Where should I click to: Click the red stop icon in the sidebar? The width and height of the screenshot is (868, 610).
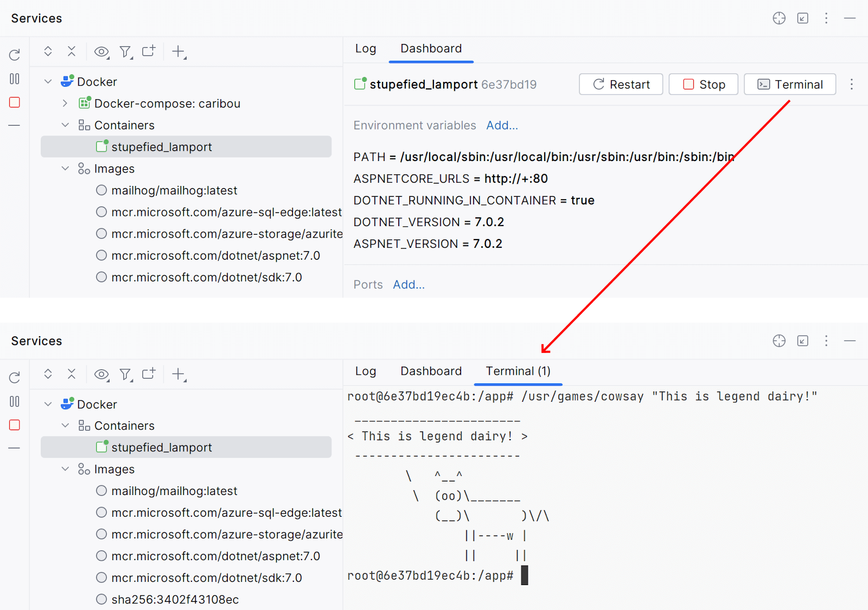tap(14, 102)
